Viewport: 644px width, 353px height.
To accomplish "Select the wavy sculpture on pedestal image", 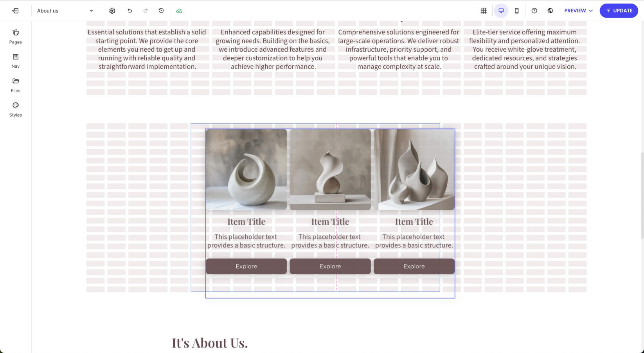I will click(330, 169).
